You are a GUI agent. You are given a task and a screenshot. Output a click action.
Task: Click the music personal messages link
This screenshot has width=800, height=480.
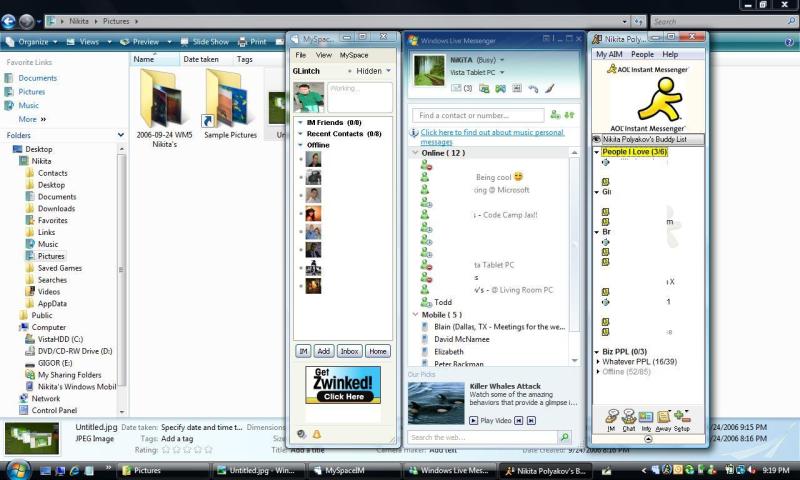(492, 137)
